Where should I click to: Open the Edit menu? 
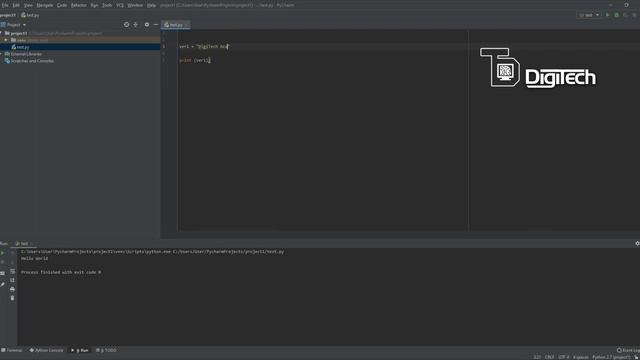click(x=16, y=5)
